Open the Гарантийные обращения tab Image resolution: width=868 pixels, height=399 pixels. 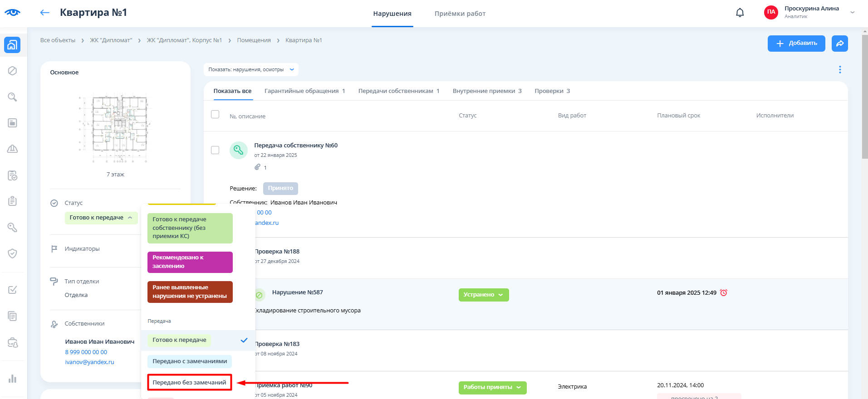(x=304, y=91)
